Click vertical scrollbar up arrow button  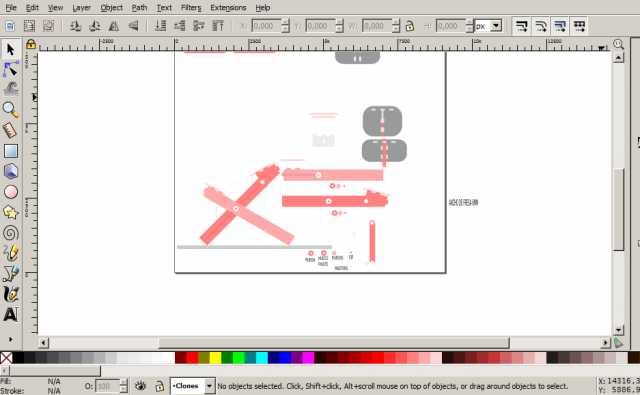tap(618, 58)
